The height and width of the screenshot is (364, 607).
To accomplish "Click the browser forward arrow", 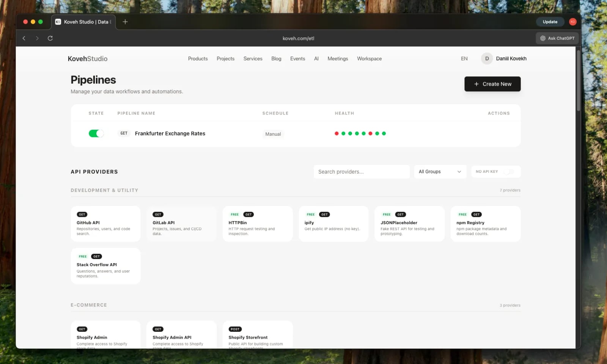I will tap(37, 38).
